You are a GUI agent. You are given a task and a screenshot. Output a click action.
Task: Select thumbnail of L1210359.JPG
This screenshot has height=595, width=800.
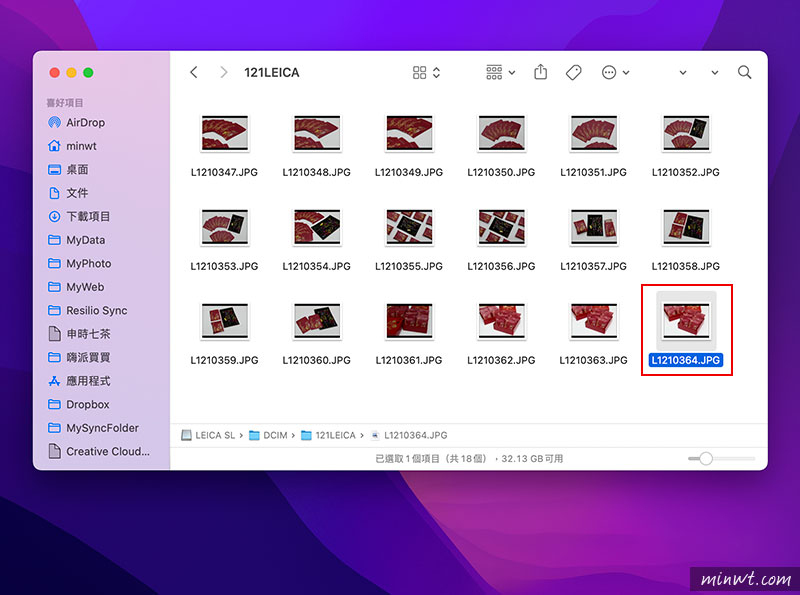pos(224,321)
